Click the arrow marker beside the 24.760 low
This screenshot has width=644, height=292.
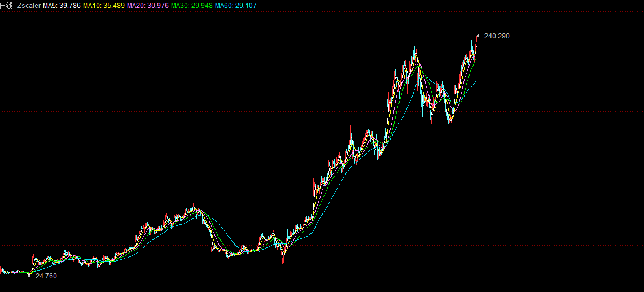point(32,276)
